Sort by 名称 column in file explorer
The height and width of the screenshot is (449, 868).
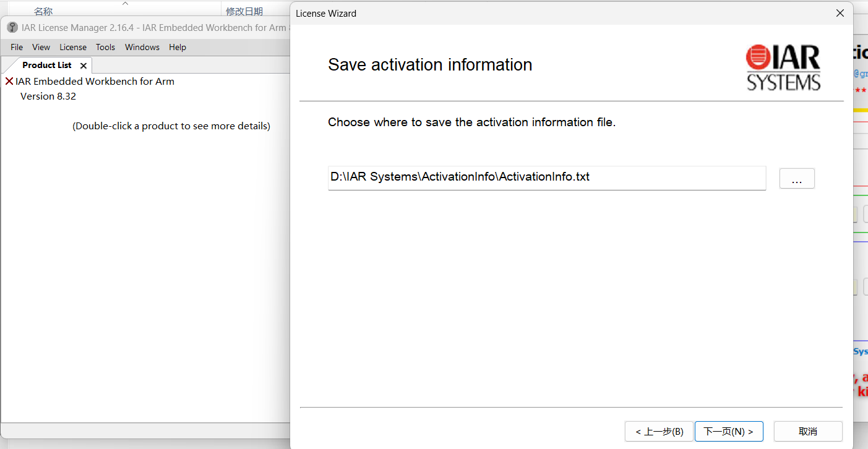[43, 11]
